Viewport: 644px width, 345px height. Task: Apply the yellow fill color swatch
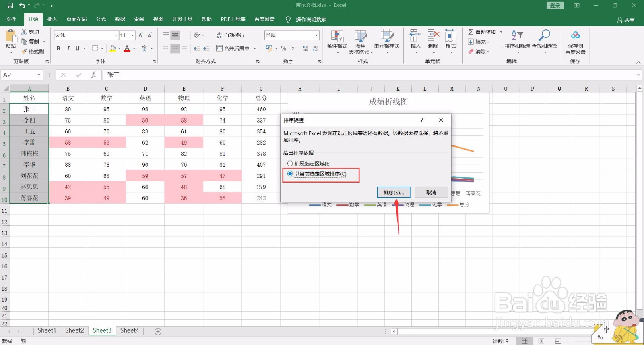(x=113, y=48)
